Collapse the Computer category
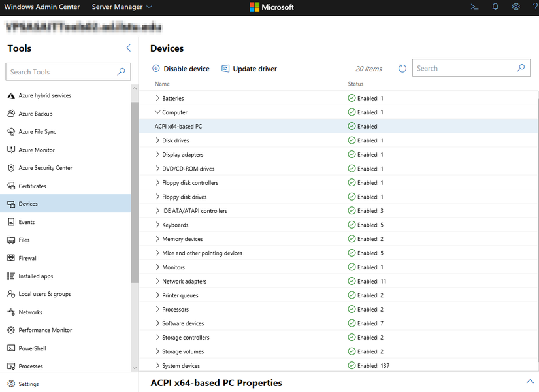 pos(157,112)
